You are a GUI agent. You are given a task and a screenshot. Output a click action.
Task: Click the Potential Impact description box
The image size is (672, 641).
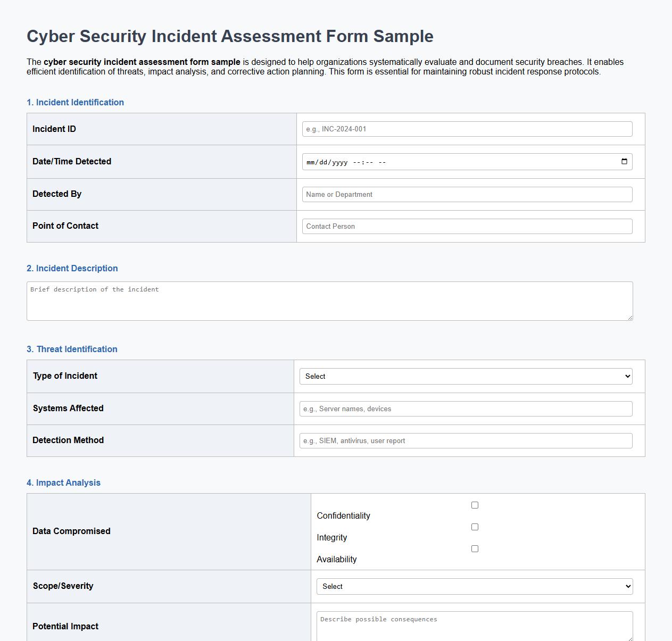point(474,628)
